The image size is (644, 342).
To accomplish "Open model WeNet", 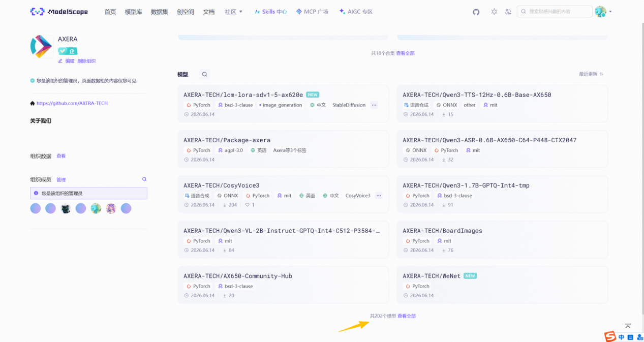I will [432, 276].
